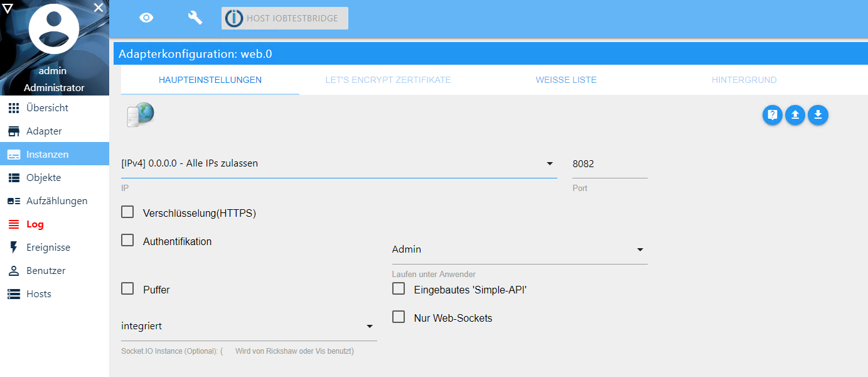This screenshot has width=868, height=377.
Task: Click the upload configuration button
Action: [x=795, y=115]
